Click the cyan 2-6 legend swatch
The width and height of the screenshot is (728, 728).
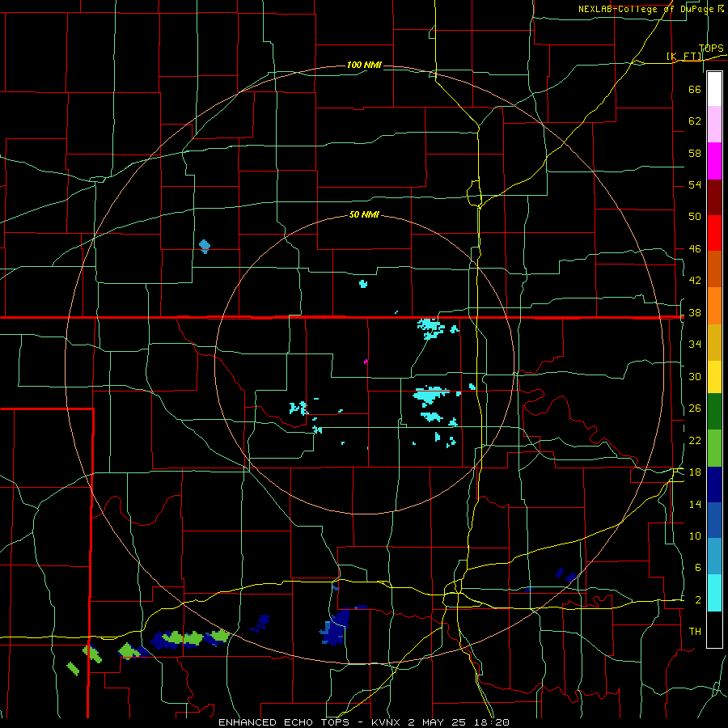click(714, 593)
